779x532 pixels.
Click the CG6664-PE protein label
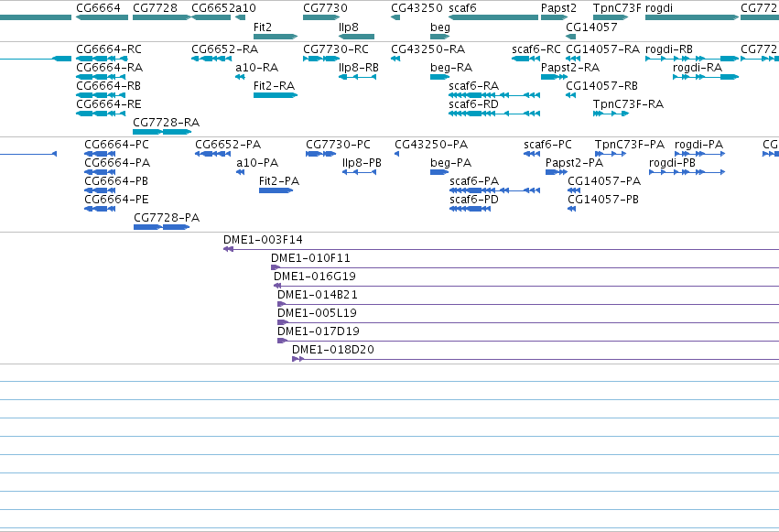[x=117, y=200]
